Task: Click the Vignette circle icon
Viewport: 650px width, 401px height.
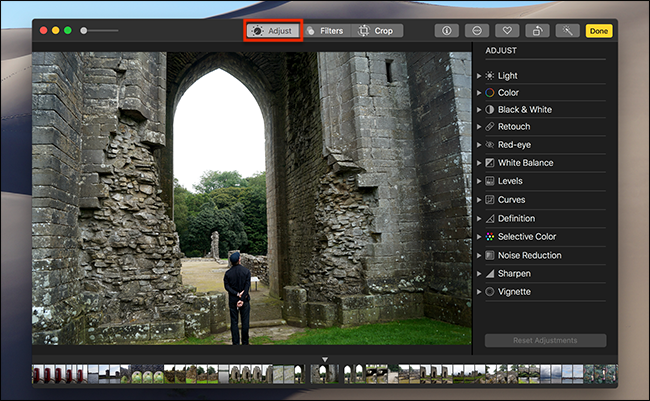Action: tap(490, 292)
